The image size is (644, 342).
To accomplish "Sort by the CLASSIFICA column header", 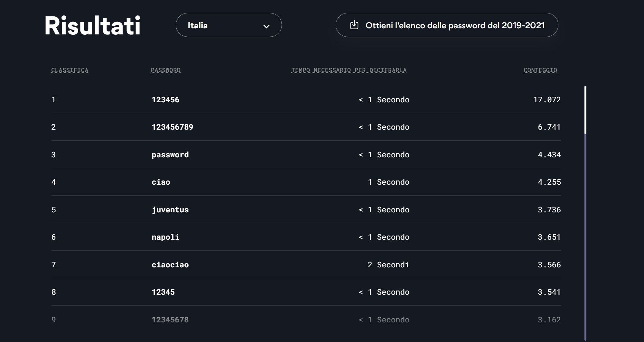I will point(70,70).
